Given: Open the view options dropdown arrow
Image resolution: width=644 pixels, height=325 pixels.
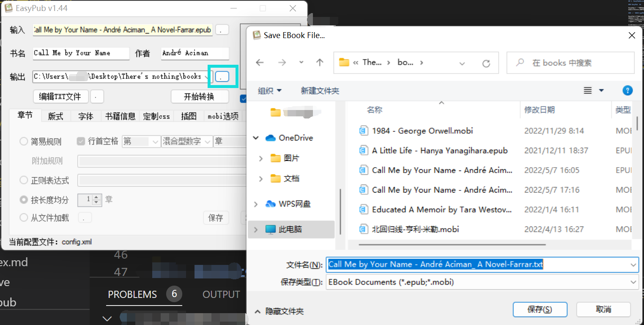Looking at the screenshot, I should point(601,91).
